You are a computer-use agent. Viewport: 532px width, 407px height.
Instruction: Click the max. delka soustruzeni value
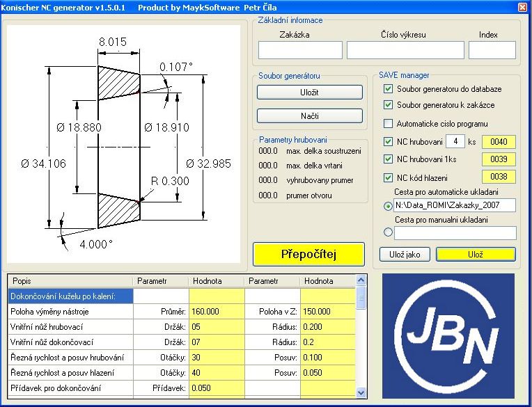pyautogui.click(x=268, y=151)
